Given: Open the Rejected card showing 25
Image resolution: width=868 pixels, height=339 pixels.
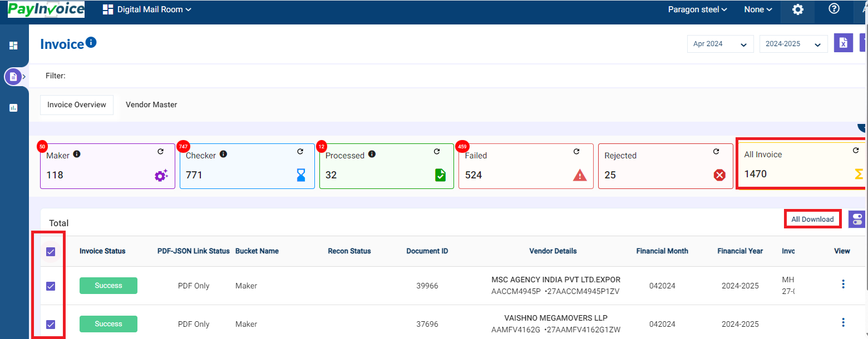Looking at the screenshot, I should [x=666, y=166].
